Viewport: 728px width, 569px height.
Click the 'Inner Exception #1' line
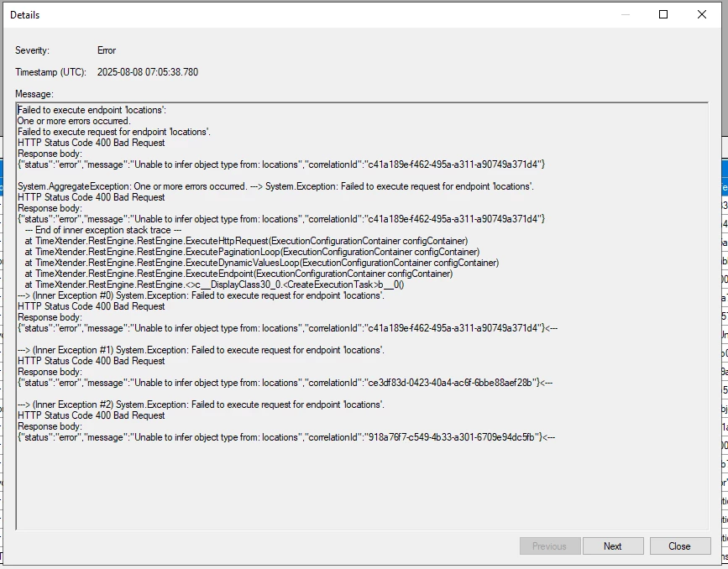click(x=201, y=350)
